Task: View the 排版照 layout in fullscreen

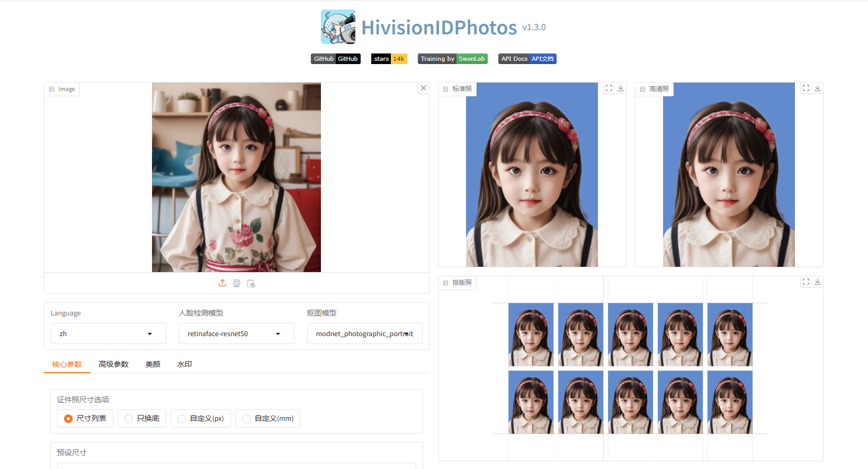Action: coord(806,282)
